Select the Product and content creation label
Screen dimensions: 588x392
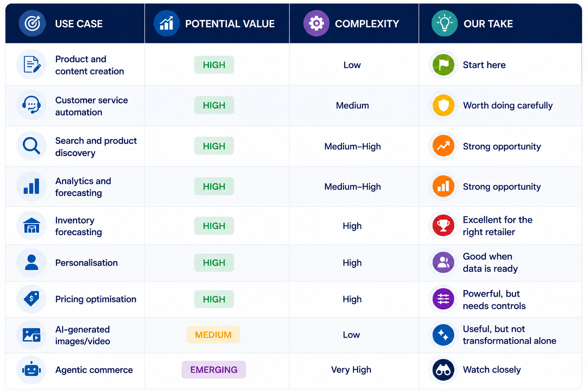[x=90, y=65]
